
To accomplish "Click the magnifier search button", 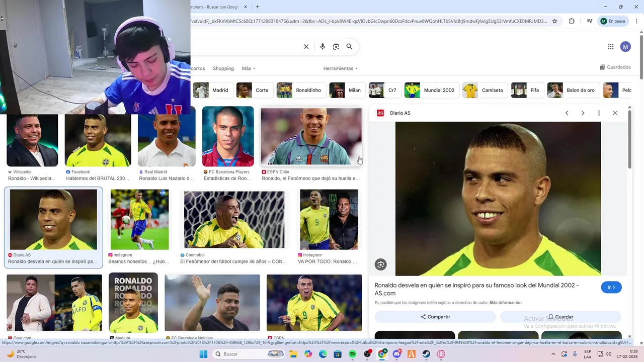I will (x=349, y=47).
